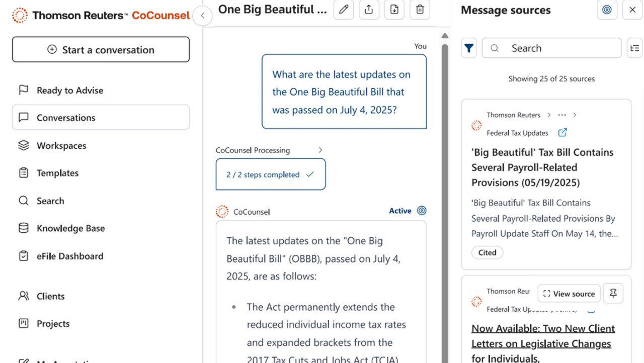Open Workspaces from the sidebar

pos(61,146)
